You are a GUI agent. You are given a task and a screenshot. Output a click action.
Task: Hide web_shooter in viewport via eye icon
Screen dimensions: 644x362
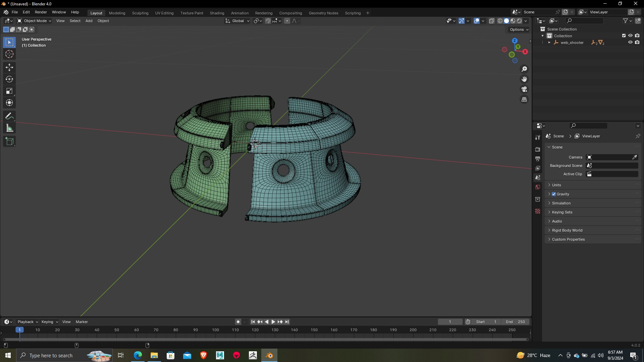click(x=630, y=42)
